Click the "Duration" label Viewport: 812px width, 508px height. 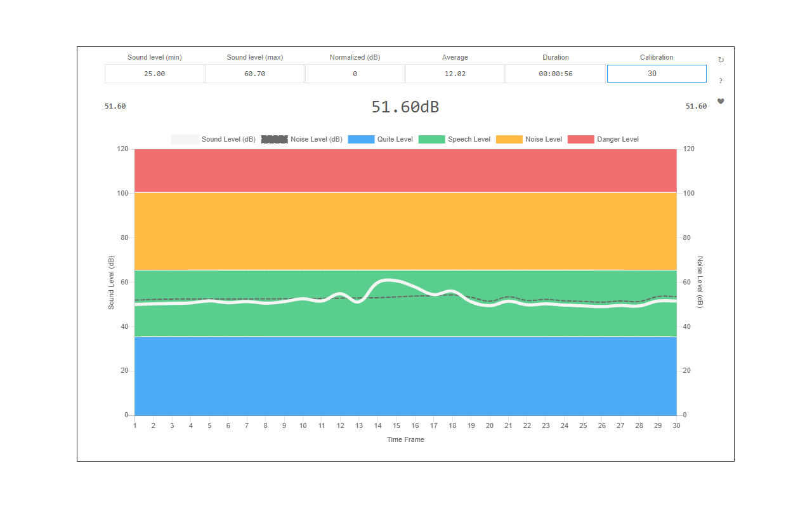click(x=556, y=57)
